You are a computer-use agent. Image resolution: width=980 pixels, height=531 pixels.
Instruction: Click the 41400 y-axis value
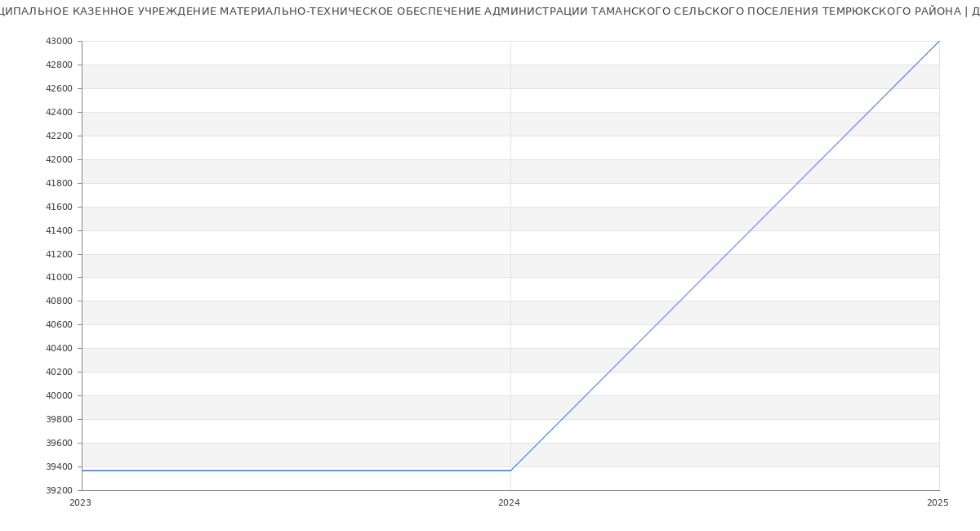click(59, 231)
